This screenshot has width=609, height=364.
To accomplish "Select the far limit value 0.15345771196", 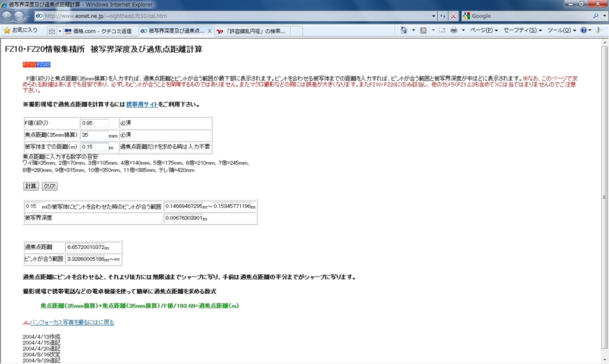I will click(232, 206).
